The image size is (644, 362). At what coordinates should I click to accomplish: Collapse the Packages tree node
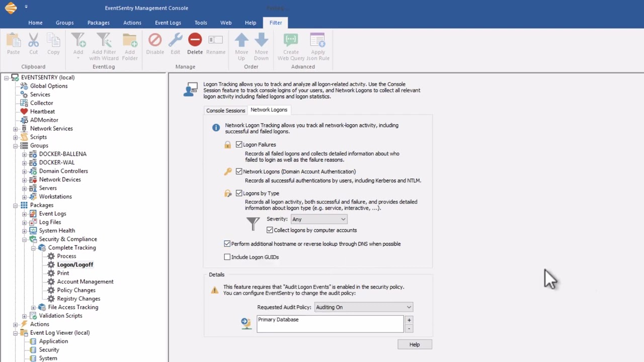[15, 205]
